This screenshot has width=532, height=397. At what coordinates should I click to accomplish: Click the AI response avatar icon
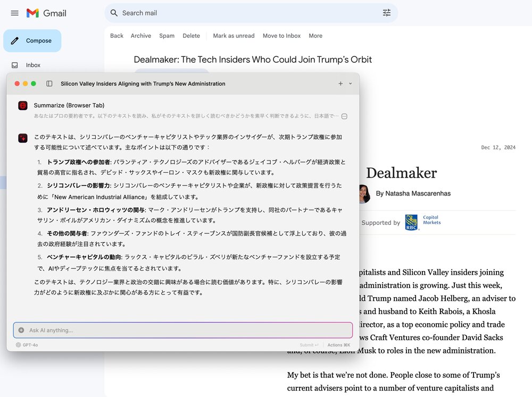(x=23, y=138)
